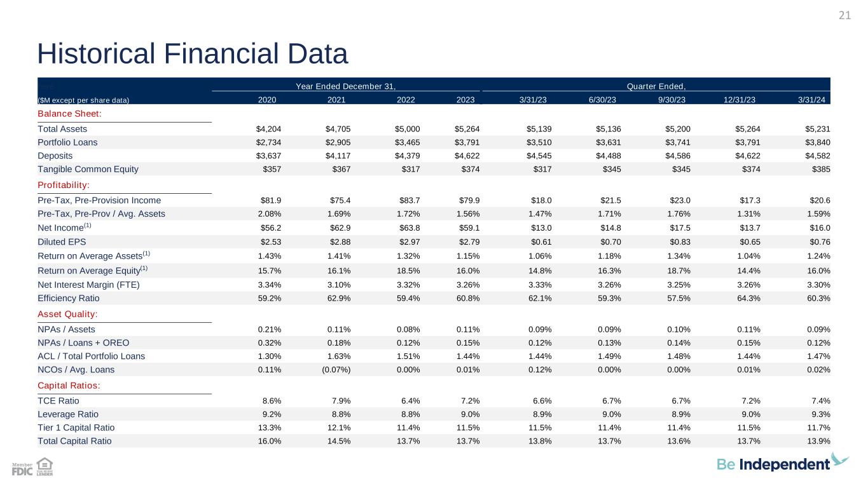This screenshot has height=488, width=868.
Task: Select the Quarter Ended column group header
Action: [x=656, y=86]
